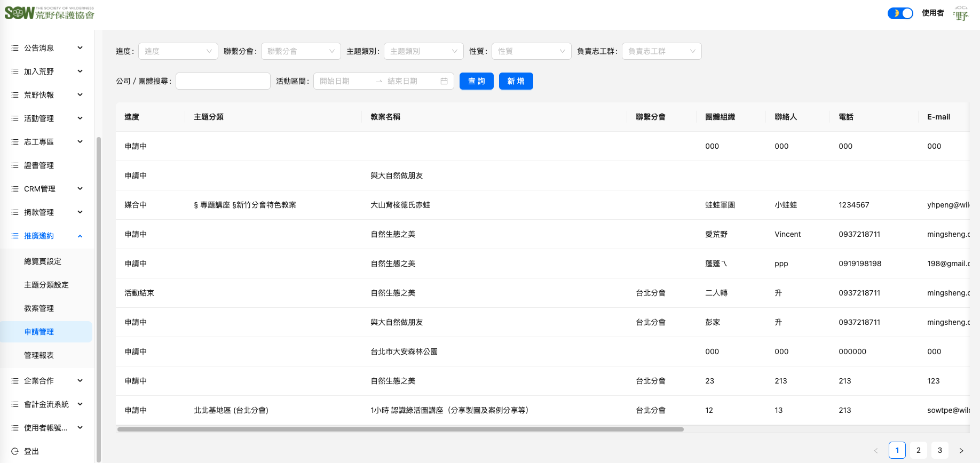Click the logout icon beside 登出
The image size is (980, 463).
pyautogui.click(x=15, y=451)
